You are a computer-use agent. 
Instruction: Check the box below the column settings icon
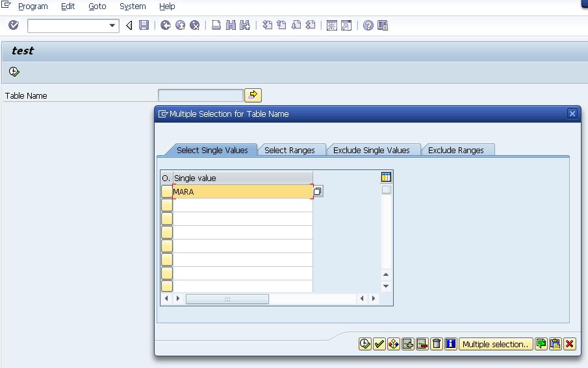(387, 190)
